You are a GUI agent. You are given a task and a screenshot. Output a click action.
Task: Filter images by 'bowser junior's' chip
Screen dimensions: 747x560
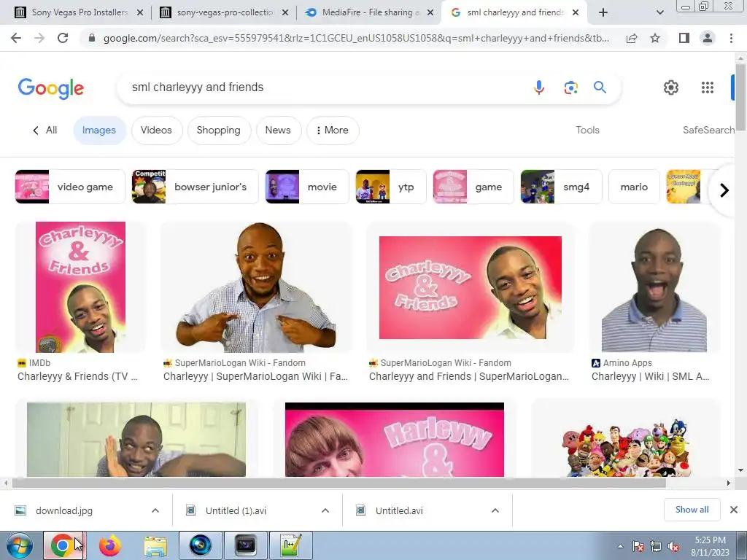click(195, 187)
